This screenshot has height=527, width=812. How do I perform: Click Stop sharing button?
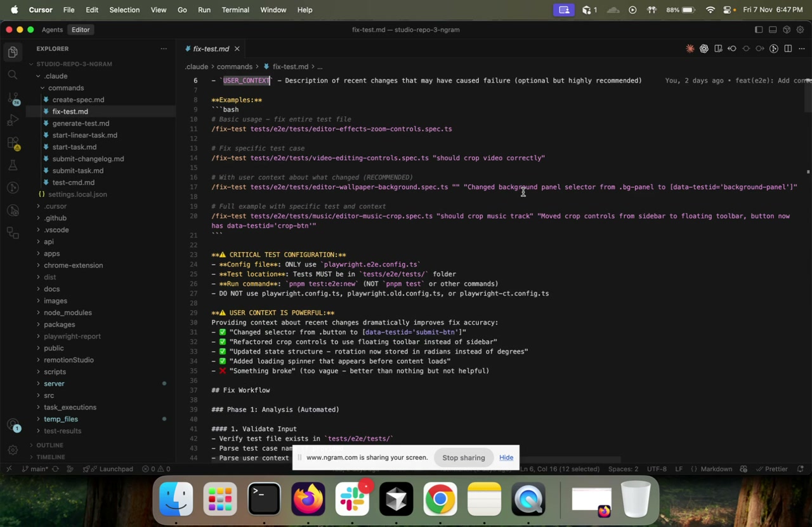pos(464,458)
